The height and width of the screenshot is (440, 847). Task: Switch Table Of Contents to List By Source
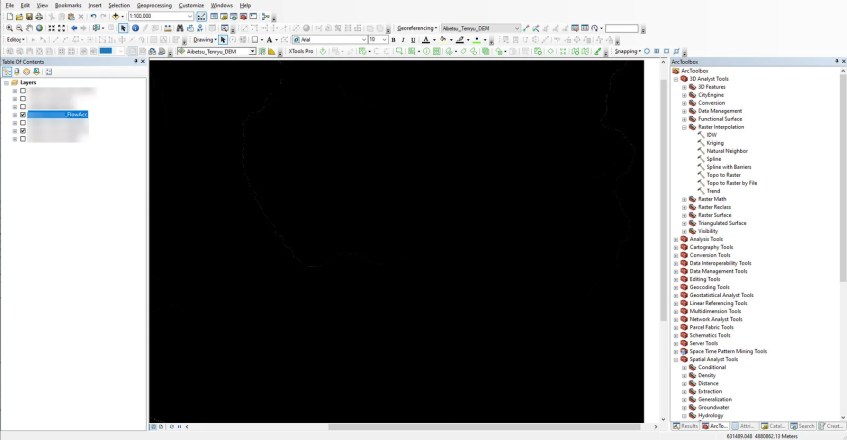tap(17, 72)
